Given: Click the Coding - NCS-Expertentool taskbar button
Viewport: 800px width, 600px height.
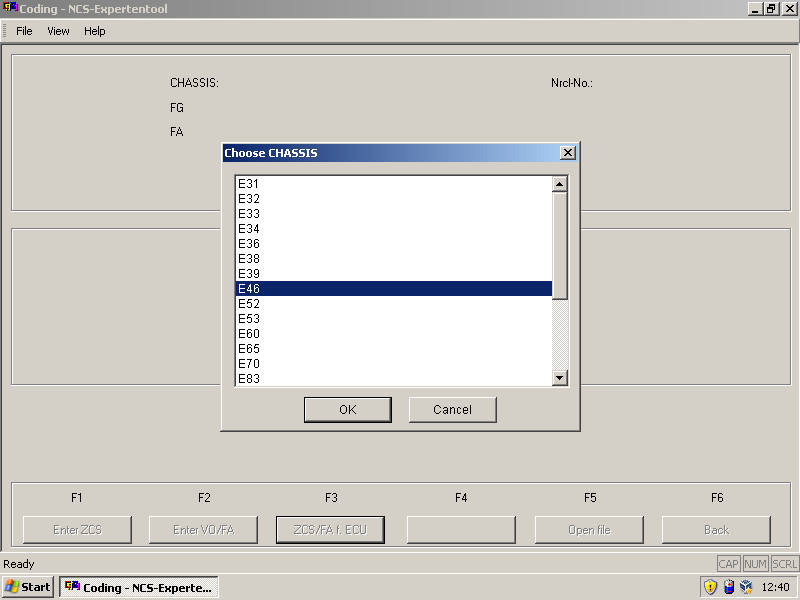Looking at the screenshot, I should click(x=139, y=587).
